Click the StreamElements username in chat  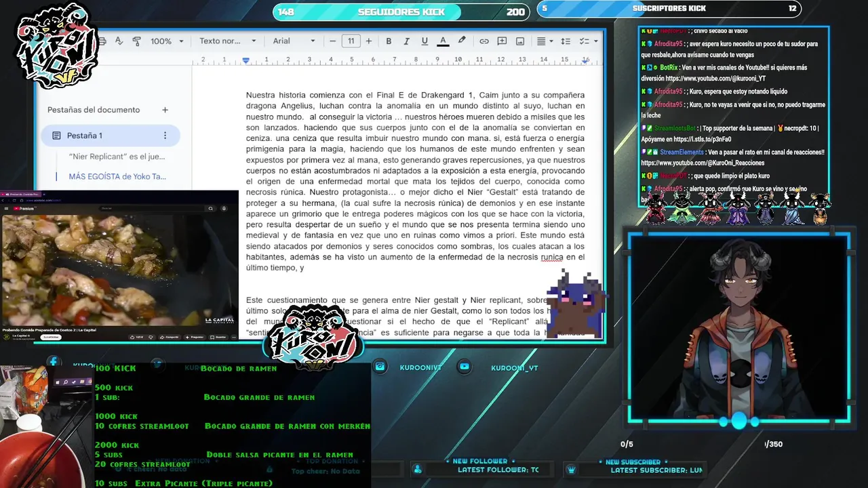click(x=682, y=152)
